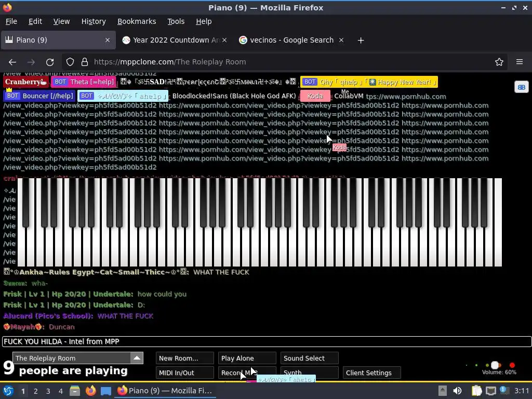The image size is (532, 399).
Task: Go back using the browser back arrow
Action: pos(12,62)
